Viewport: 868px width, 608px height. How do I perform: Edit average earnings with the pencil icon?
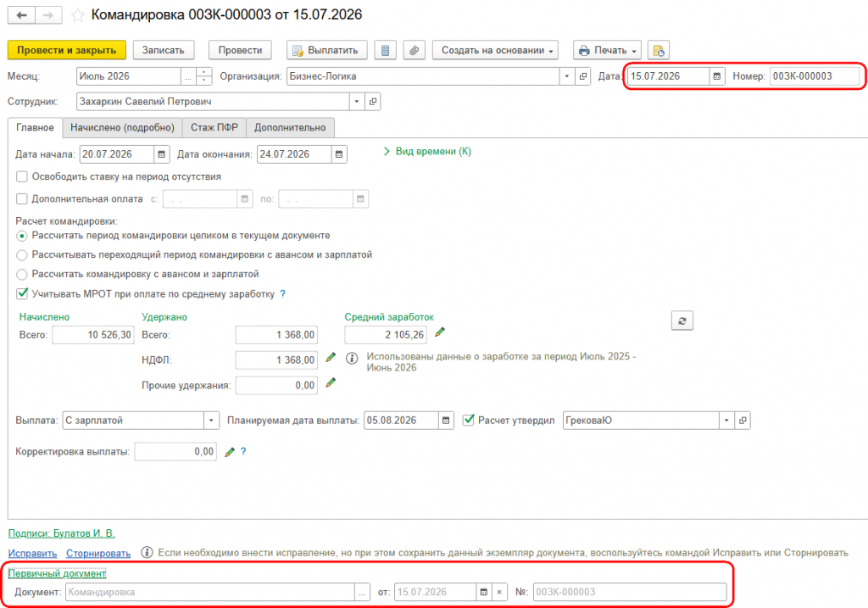tap(440, 332)
